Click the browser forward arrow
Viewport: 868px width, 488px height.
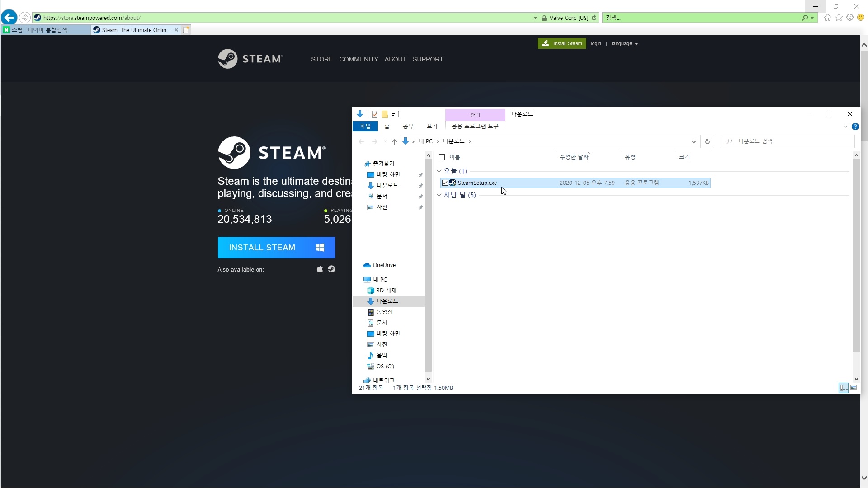[x=25, y=18]
